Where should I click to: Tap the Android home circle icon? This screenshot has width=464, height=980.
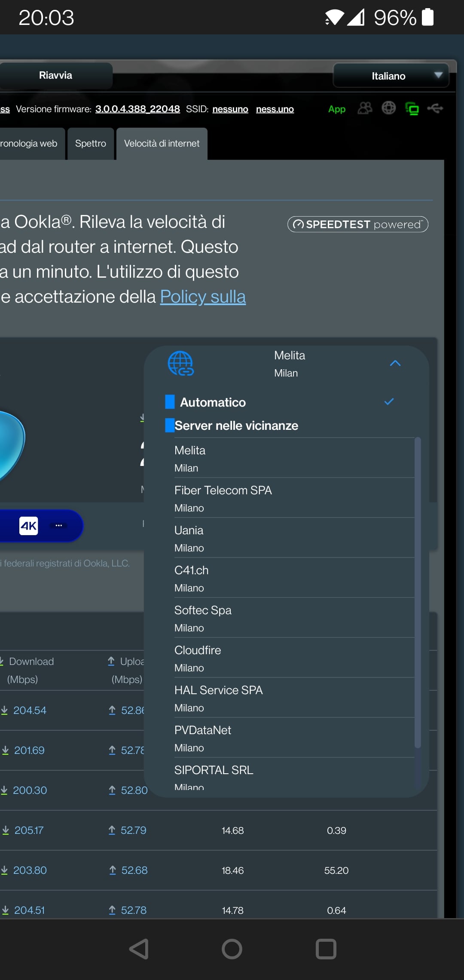[x=232, y=949]
